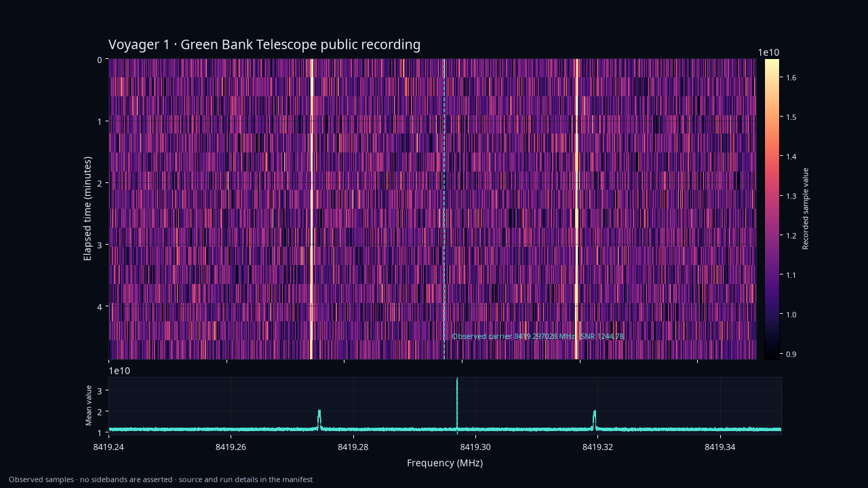Click the 8419.30 frequency tick label
The height and width of the screenshot is (488, 868).
475,447
